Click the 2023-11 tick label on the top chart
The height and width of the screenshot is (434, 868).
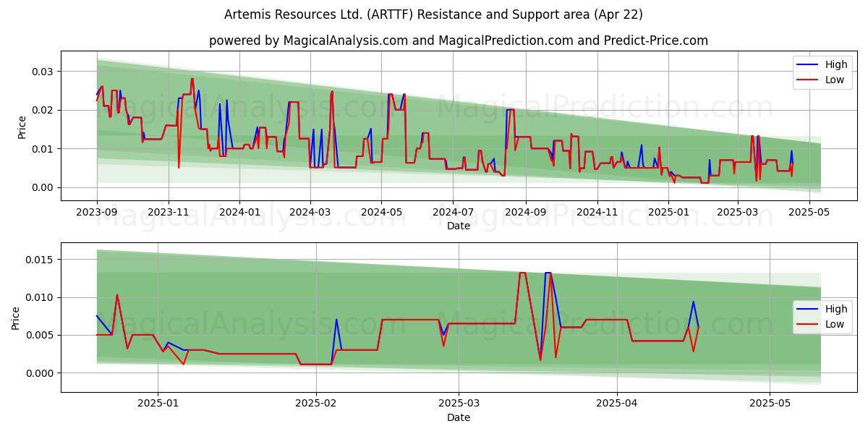click(x=169, y=212)
